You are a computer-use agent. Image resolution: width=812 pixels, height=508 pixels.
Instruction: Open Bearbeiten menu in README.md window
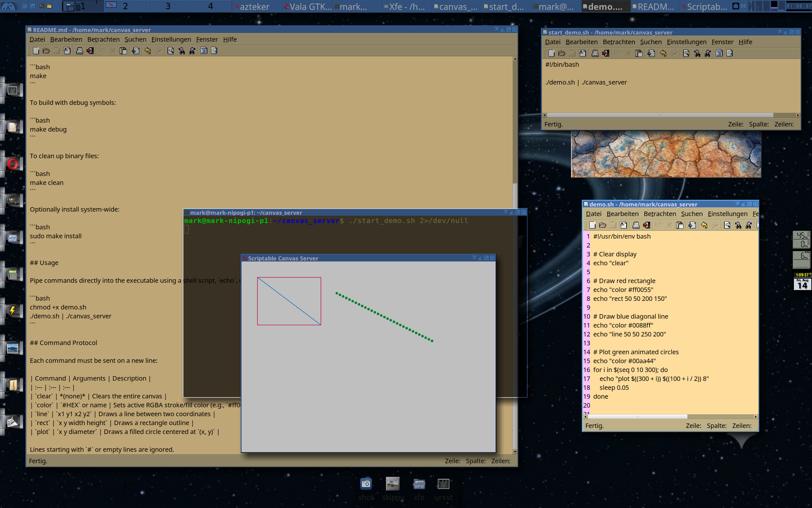point(66,39)
